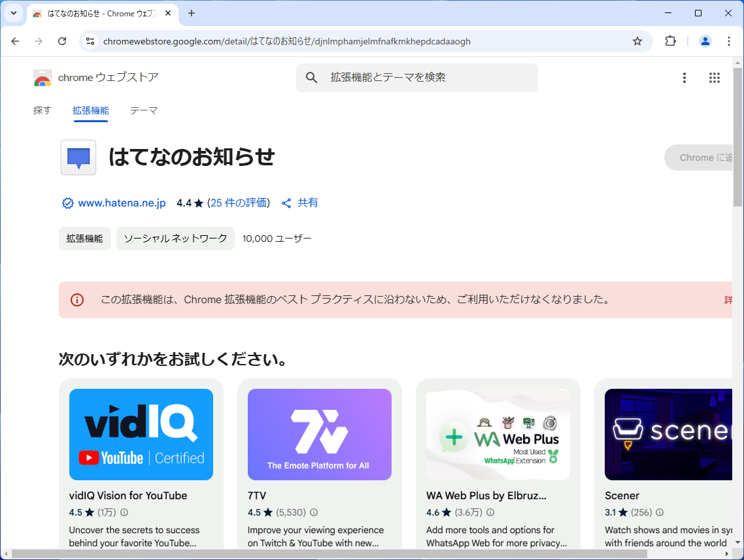Navigate back with the arrow icon
This screenshot has width=744, height=560.
click(x=15, y=41)
